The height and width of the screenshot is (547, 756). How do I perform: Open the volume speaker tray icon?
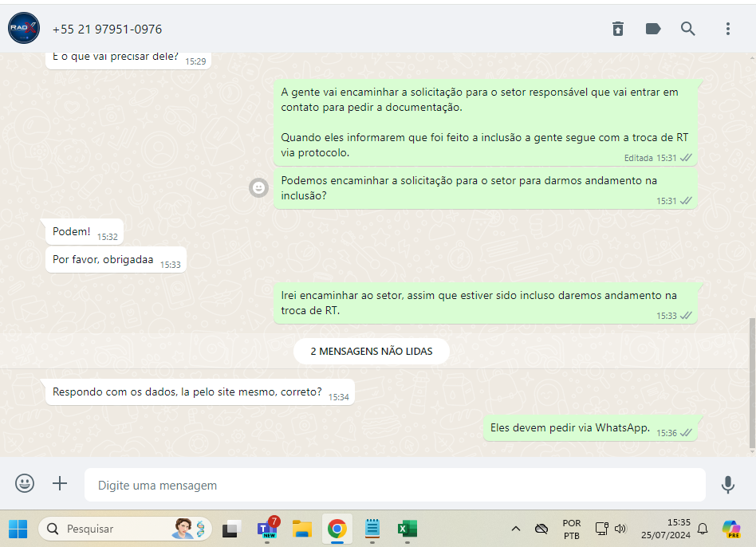(x=620, y=529)
